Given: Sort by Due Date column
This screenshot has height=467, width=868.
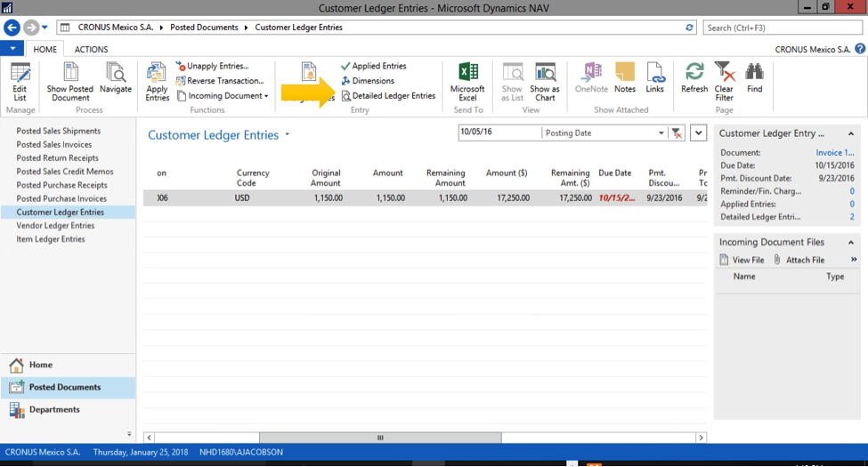Looking at the screenshot, I should tap(615, 173).
